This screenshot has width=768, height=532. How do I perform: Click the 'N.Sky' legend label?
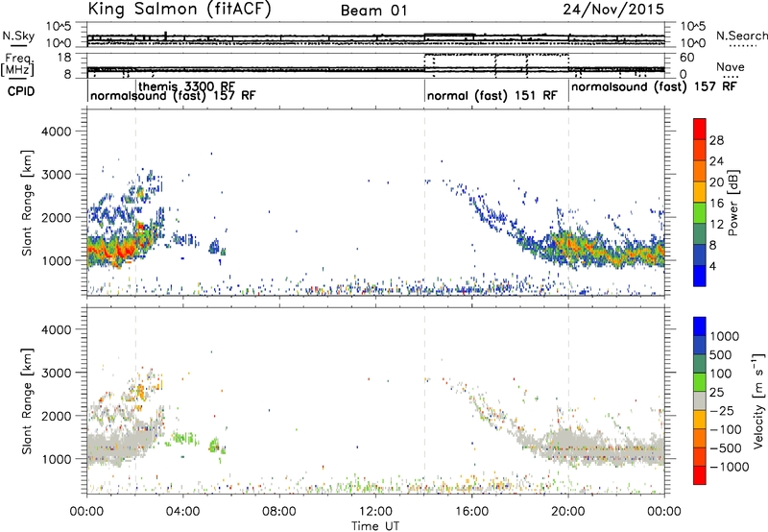tap(18, 36)
